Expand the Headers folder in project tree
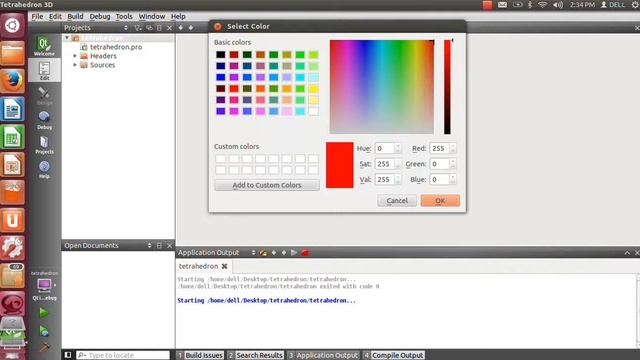 tap(75, 56)
